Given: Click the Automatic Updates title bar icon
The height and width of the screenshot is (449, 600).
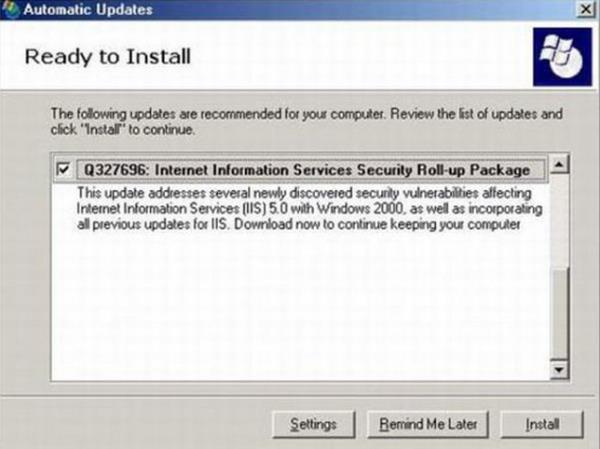Looking at the screenshot, I should point(12,10).
